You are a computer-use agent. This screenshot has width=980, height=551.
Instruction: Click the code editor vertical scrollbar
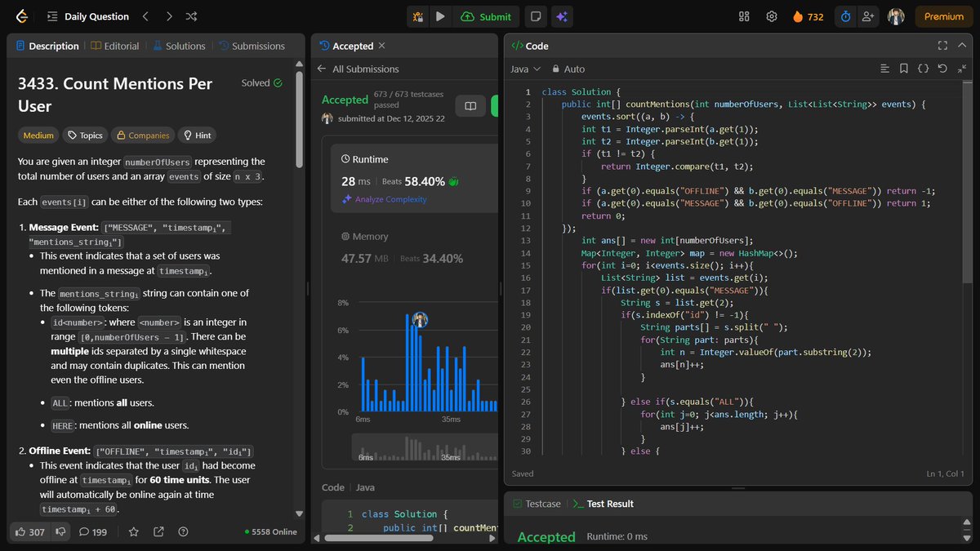click(968, 183)
